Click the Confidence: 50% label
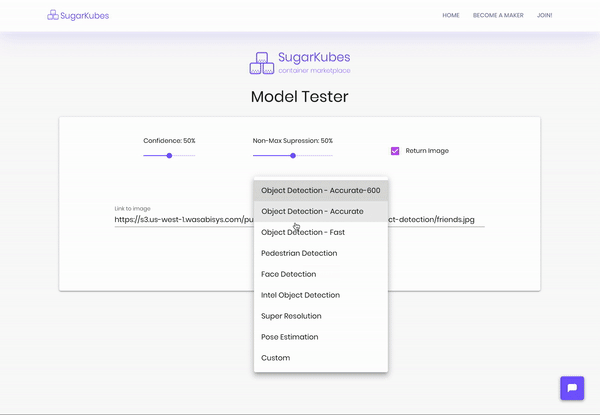600x415 pixels. [169, 141]
